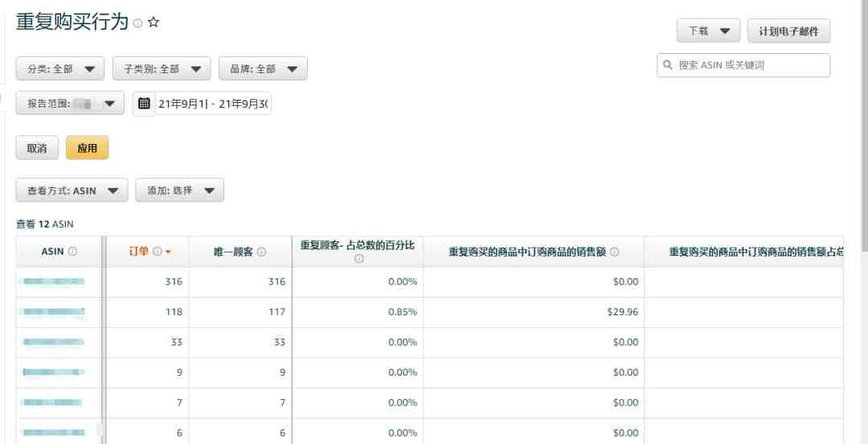This screenshot has height=444, width=868.
Task: Open 报告范围 dropdown
Action: 70,103
